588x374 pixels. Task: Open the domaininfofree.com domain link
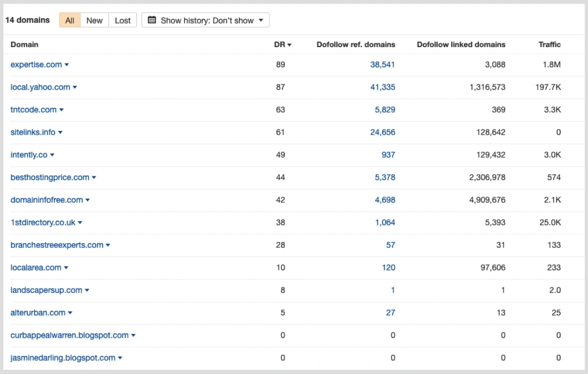tap(47, 200)
